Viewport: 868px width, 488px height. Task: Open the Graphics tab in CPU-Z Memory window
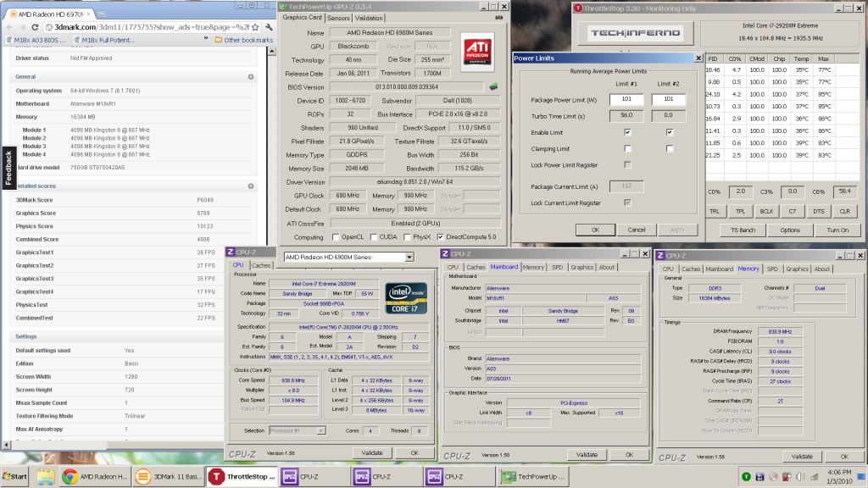[x=797, y=269]
